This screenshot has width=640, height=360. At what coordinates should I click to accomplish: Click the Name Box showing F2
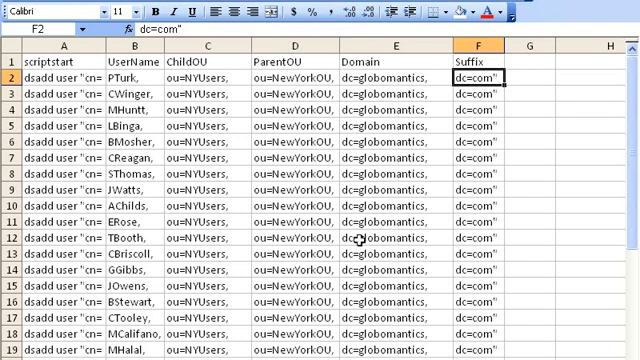coord(38,29)
